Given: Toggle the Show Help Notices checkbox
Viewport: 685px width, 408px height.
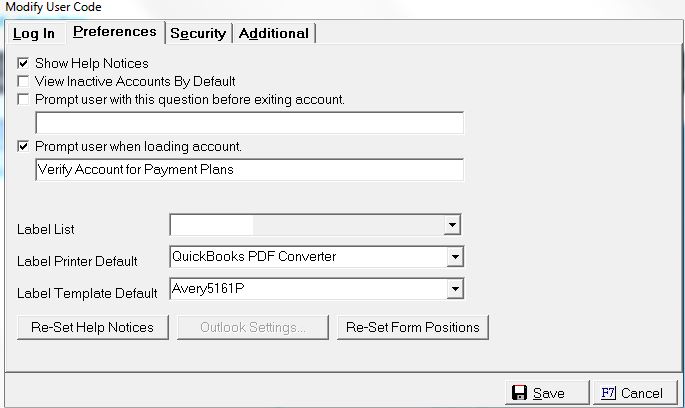Looking at the screenshot, I should pyautogui.click(x=23, y=64).
